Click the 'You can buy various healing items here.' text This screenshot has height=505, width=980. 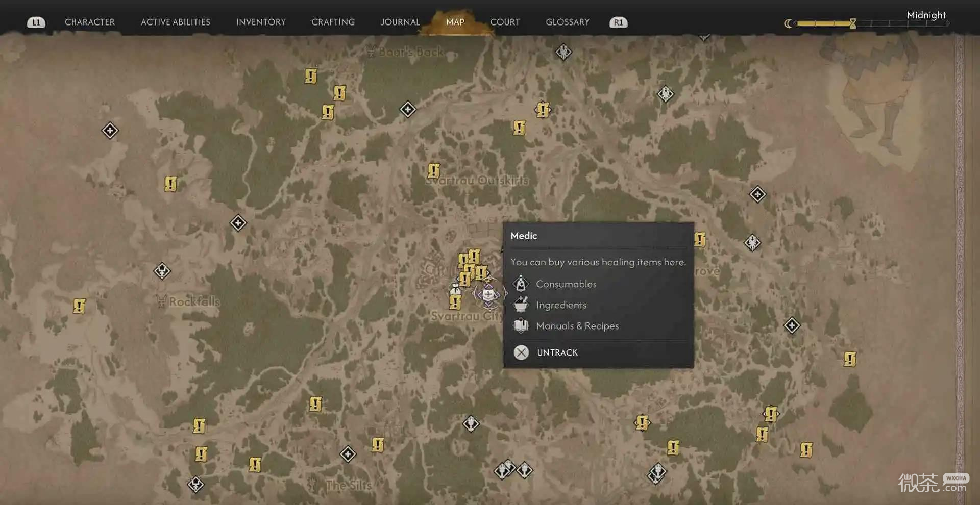[x=598, y=262]
